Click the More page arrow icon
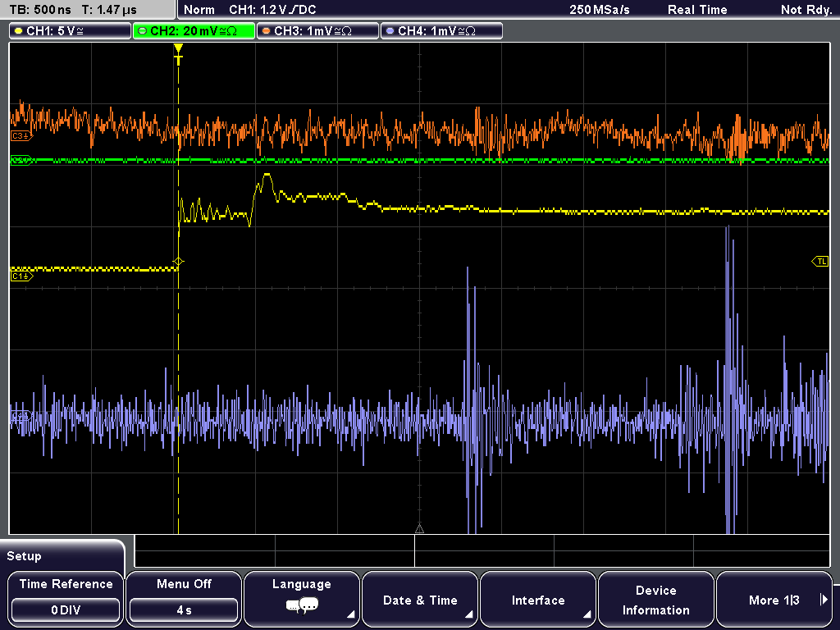The image size is (840, 630). tap(824, 600)
